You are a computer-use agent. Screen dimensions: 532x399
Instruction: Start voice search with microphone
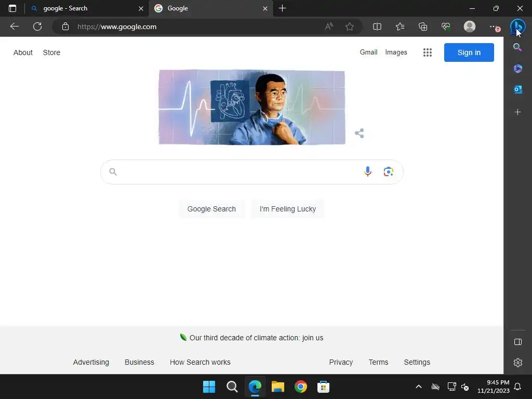tap(368, 171)
